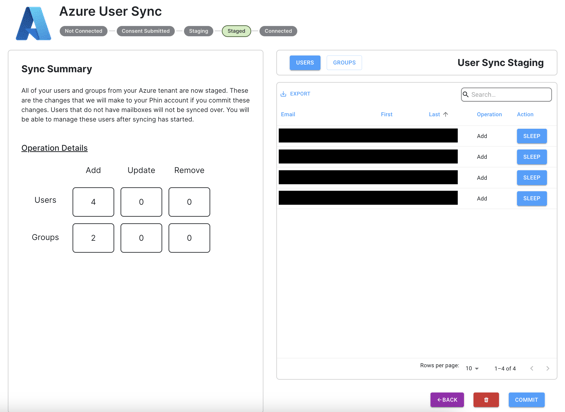
Task: Click Sleep button in fourth user row
Action: tap(531, 199)
